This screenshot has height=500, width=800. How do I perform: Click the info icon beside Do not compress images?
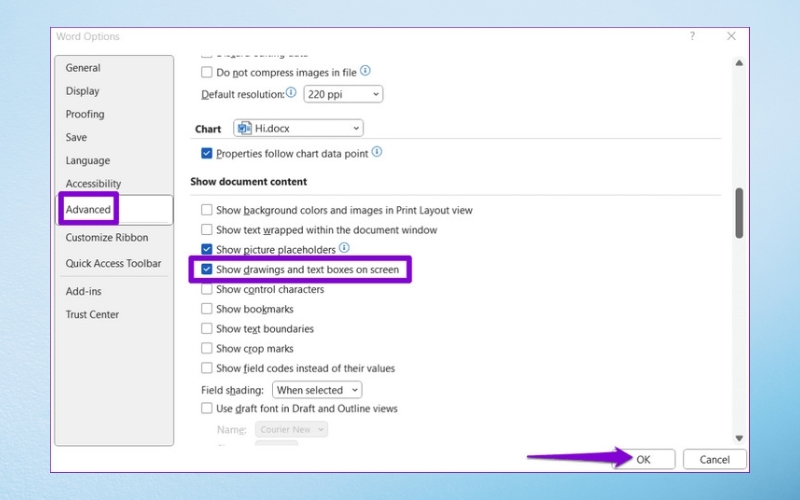tap(365, 71)
